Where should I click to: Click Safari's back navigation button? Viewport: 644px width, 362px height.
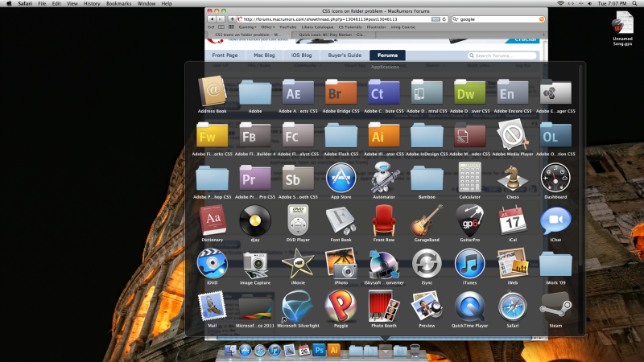click(212, 19)
